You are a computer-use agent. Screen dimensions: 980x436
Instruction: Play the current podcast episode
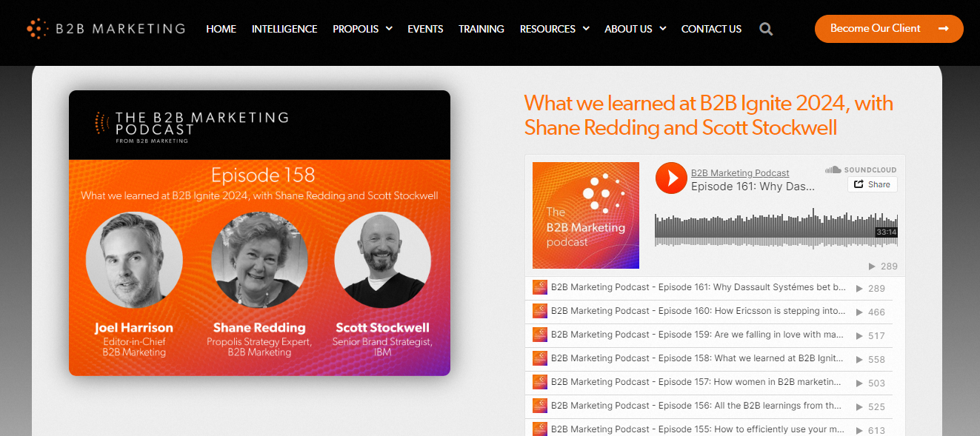click(x=670, y=178)
